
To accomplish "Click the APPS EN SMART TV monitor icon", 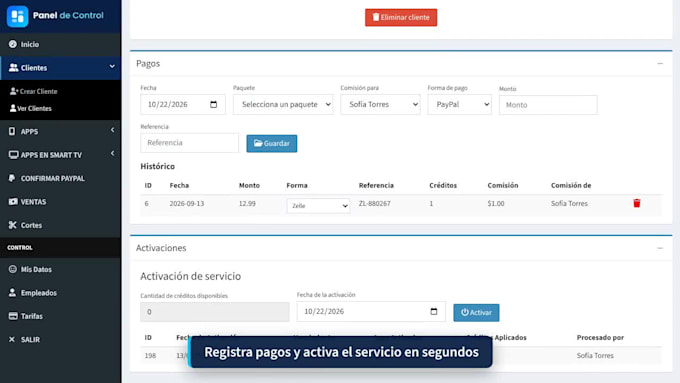I will pos(13,155).
